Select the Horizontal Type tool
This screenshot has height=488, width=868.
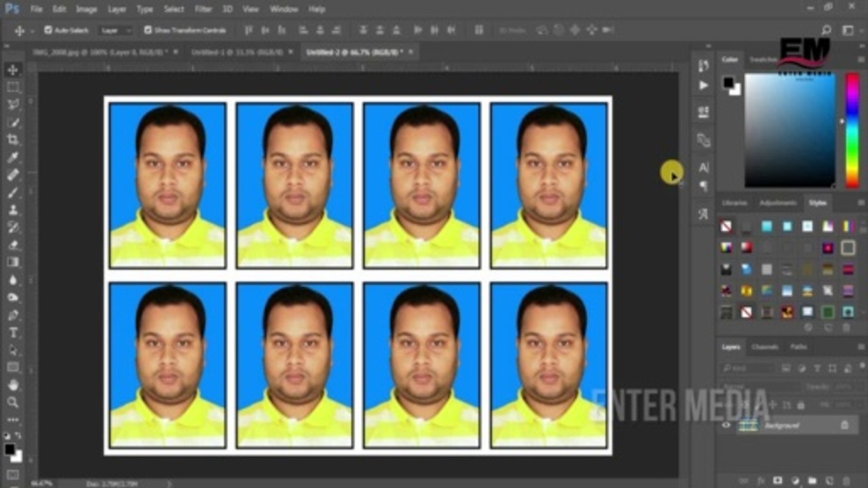(13, 333)
